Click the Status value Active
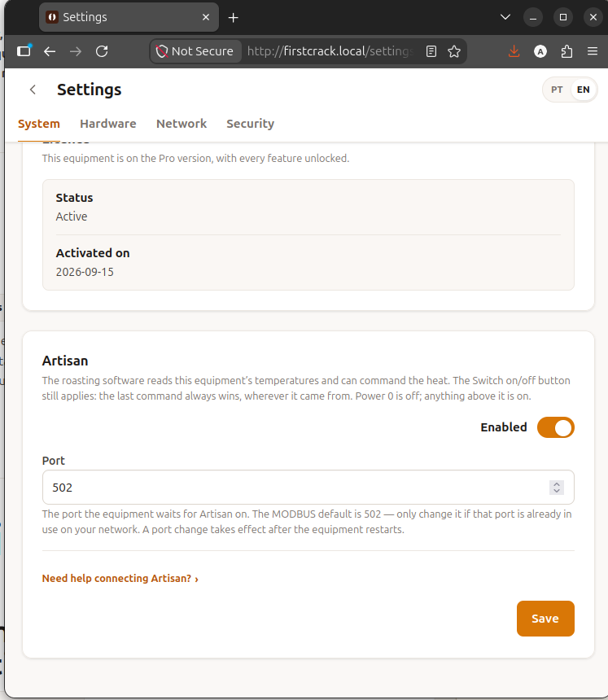Screen dimensions: 608x700 tap(72, 217)
